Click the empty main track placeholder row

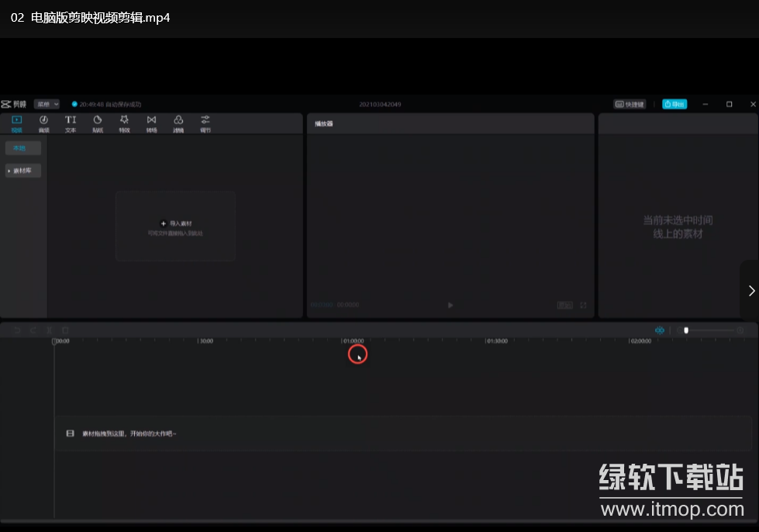[402, 434]
